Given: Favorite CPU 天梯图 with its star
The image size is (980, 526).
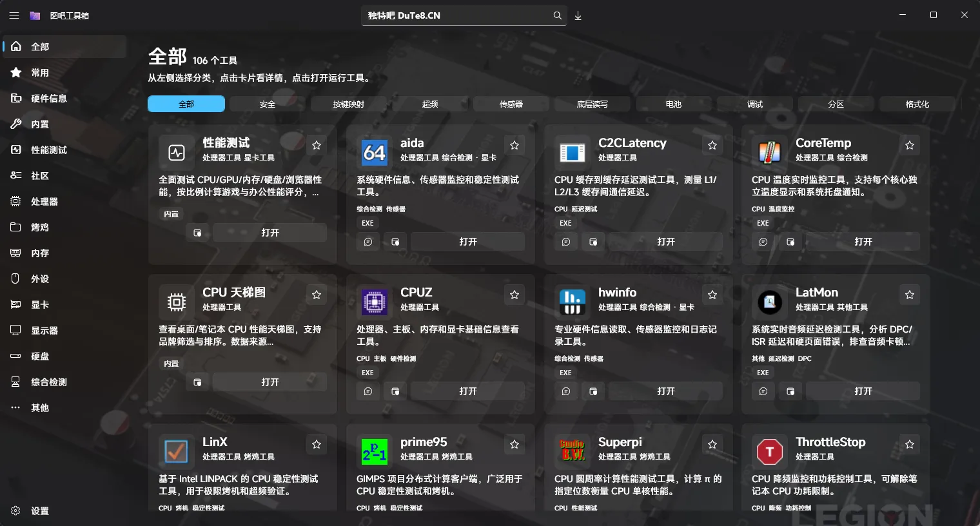Looking at the screenshot, I should [317, 295].
